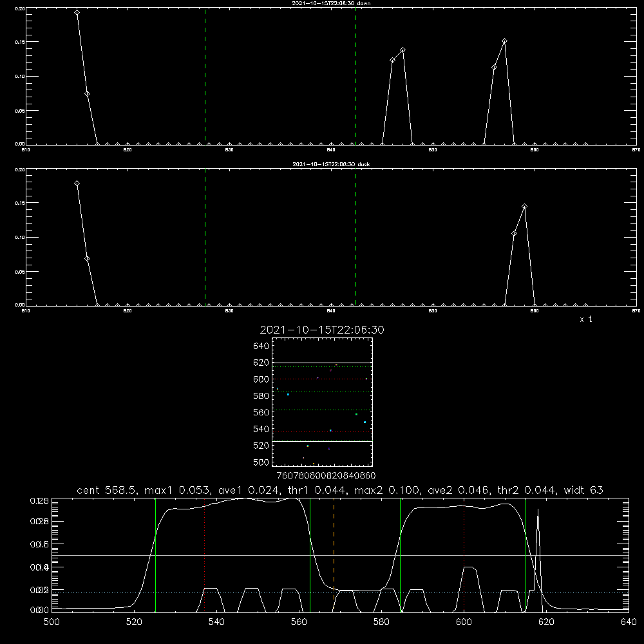
Task: Click x-axis label '560' of bottom plot
Action: coord(299,622)
